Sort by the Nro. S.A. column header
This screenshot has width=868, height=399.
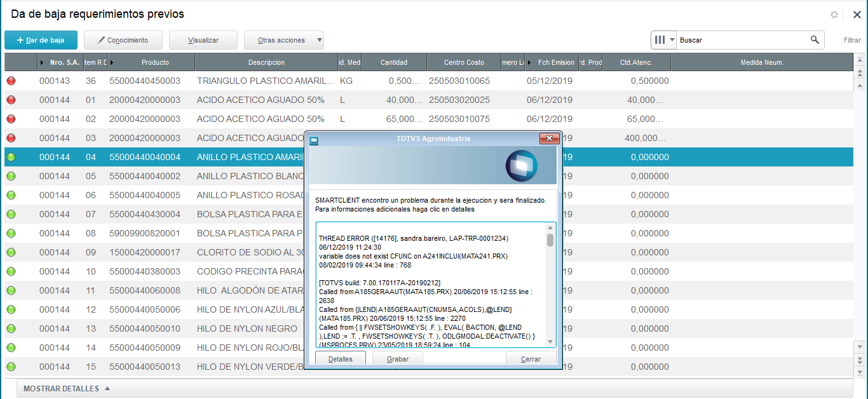click(x=60, y=62)
